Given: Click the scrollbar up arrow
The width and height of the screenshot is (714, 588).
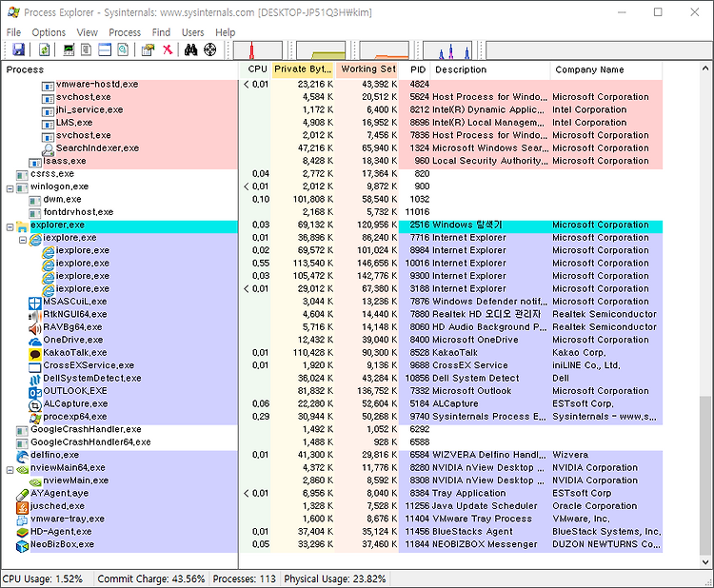Looking at the screenshot, I should (705, 69).
